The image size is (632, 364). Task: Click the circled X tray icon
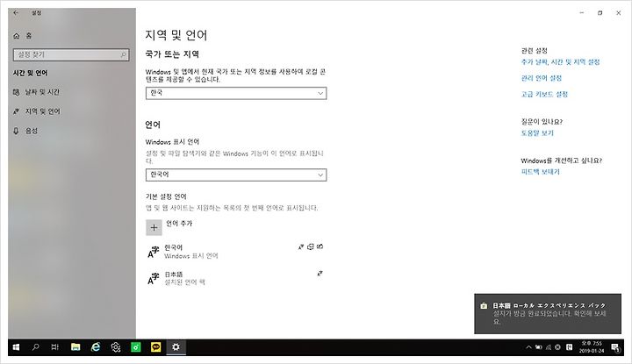tap(557, 347)
